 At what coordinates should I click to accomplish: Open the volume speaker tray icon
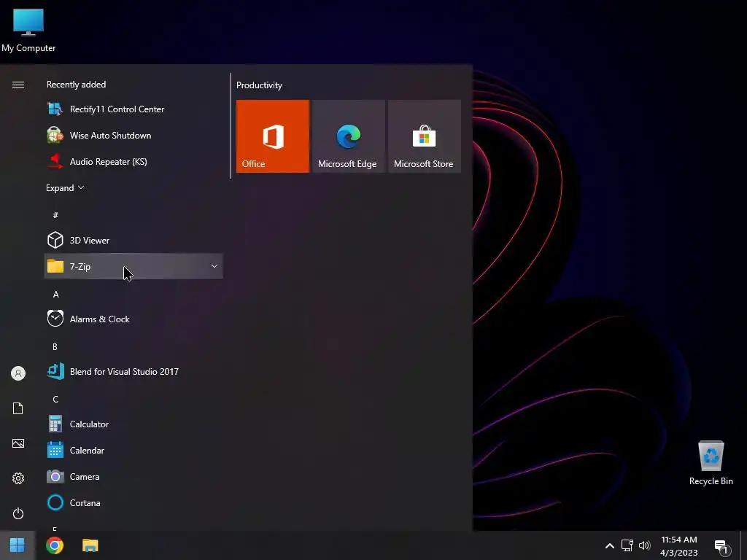[644, 545]
